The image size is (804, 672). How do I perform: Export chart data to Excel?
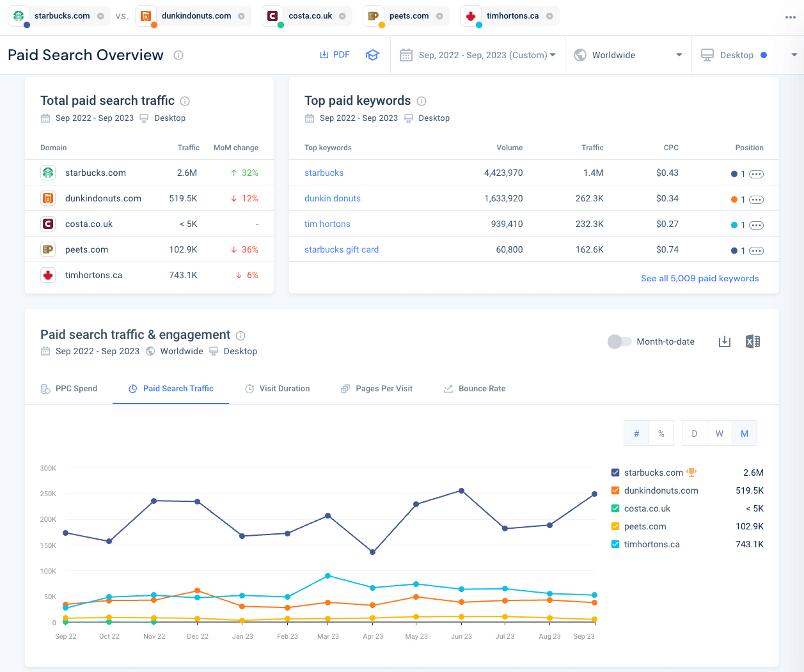[x=753, y=341]
